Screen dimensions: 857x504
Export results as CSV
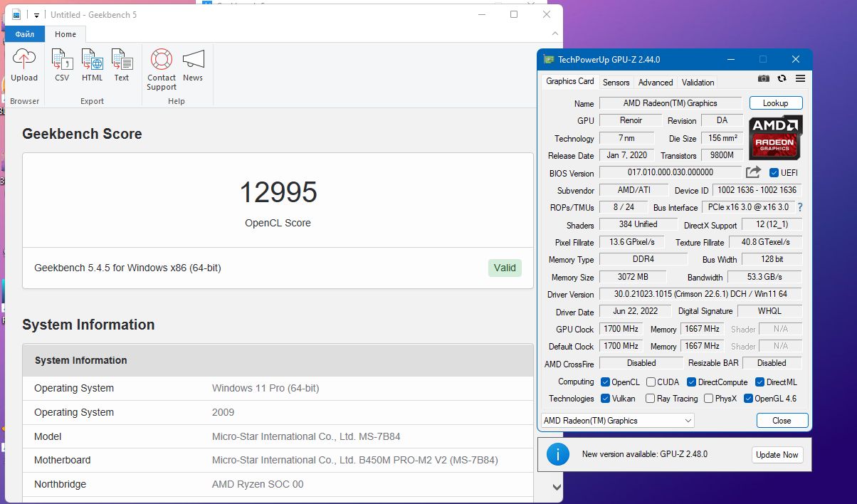[x=62, y=60]
